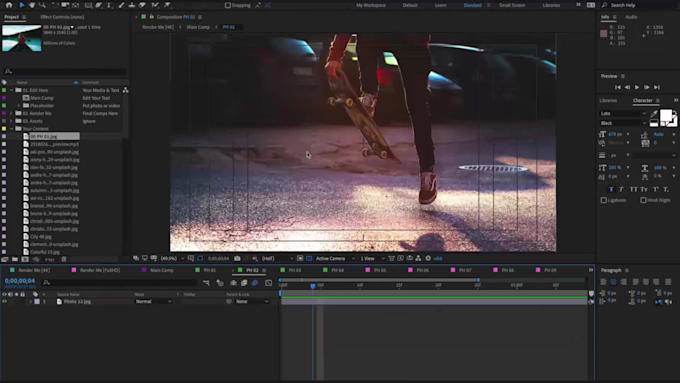Image resolution: width=680 pixels, height=383 pixels.
Task: Click the Home icon in toolbar
Action: pyautogui.click(x=9, y=5)
